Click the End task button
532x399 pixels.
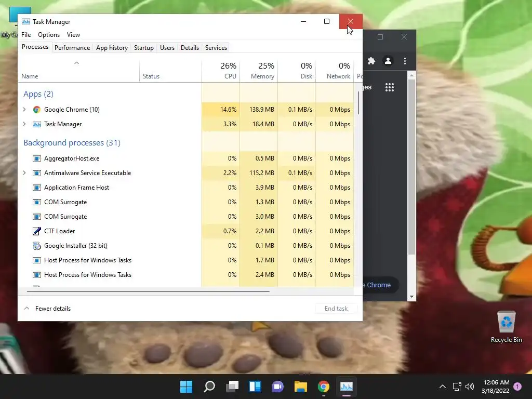pyautogui.click(x=336, y=309)
